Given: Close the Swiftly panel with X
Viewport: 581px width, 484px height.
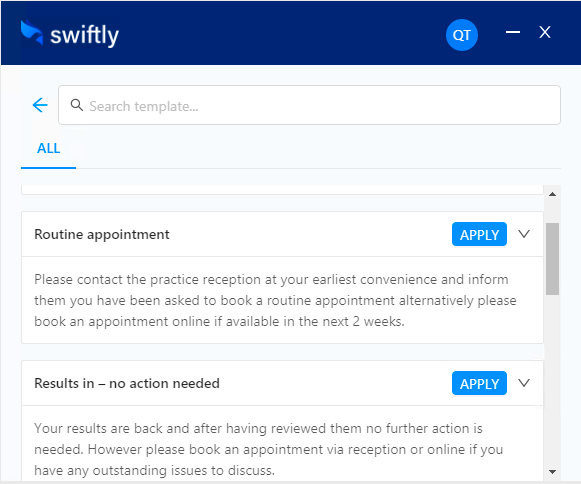Looking at the screenshot, I should 545,32.
